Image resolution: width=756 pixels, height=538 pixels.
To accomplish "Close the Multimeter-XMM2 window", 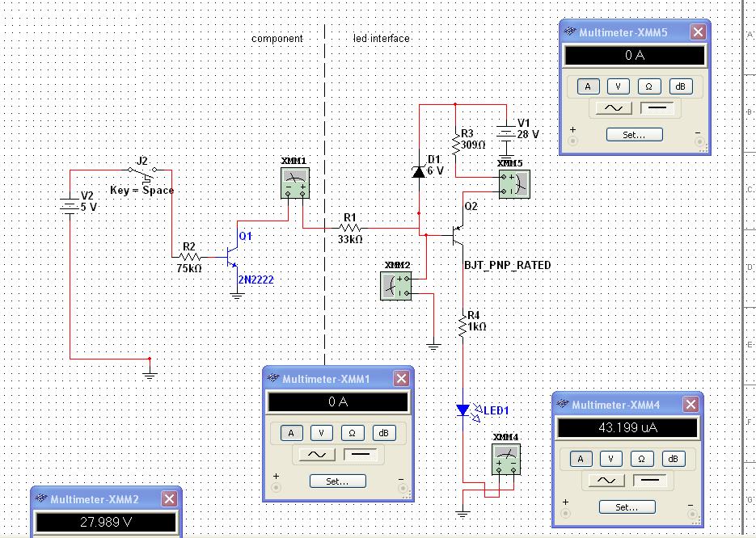I will coord(169,499).
